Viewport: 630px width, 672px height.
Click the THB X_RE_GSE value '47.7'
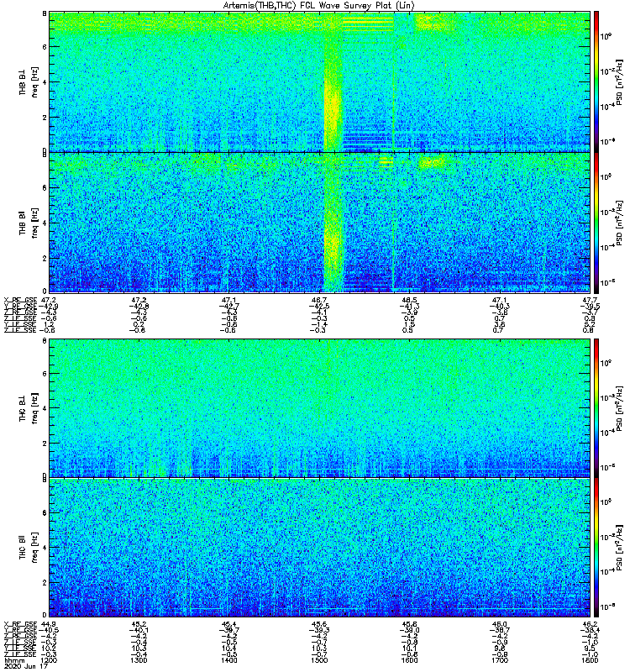click(591, 300)
